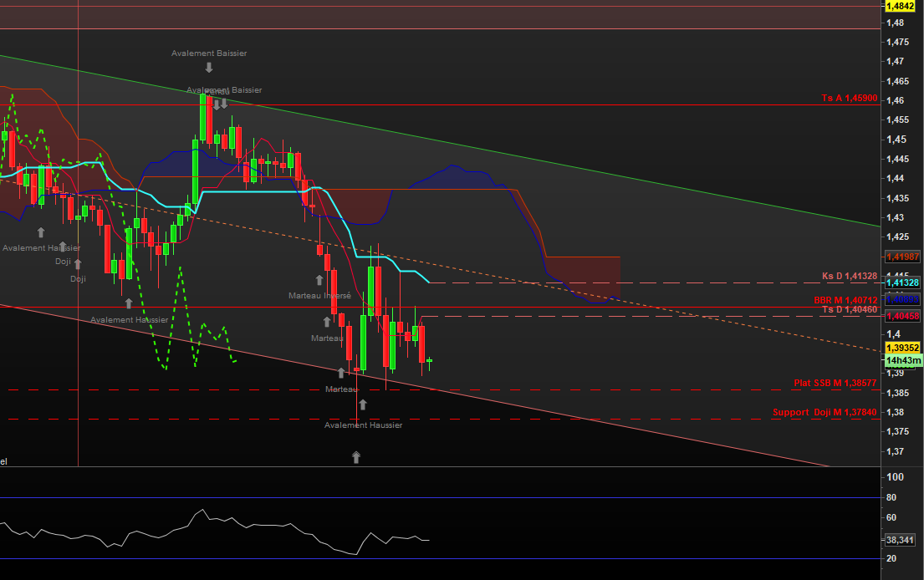Select the yellow 1,4842 price axis tag
924x580 pixels.
click(906, 6)
